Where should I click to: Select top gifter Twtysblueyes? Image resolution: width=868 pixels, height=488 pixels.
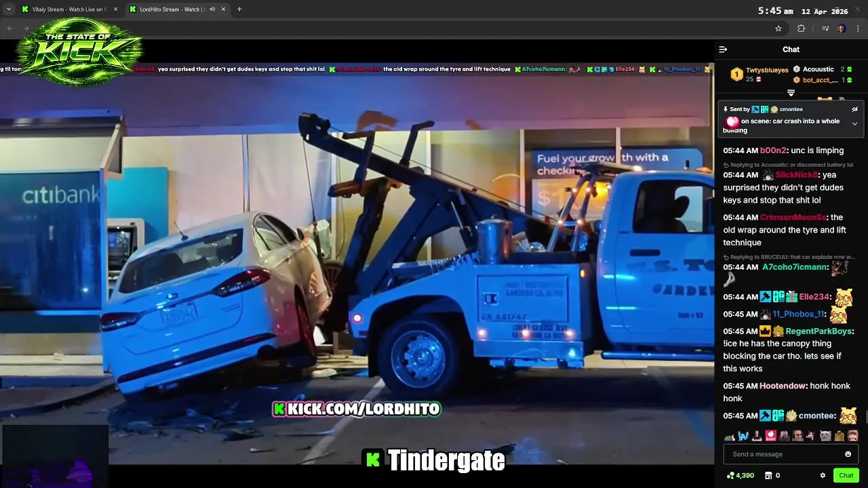click(x=759, y=74)
